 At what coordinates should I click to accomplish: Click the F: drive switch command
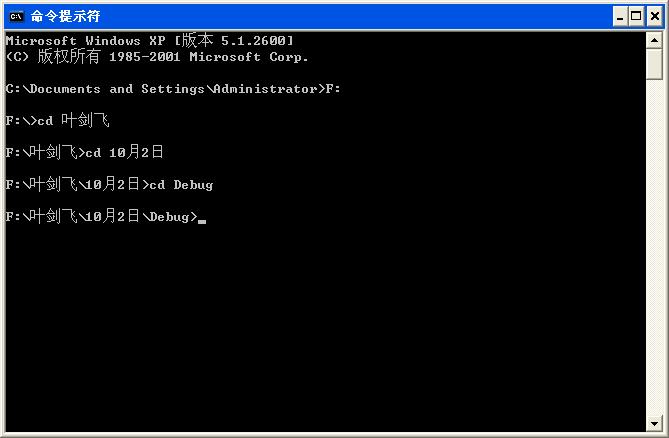[x=334, y=89]
